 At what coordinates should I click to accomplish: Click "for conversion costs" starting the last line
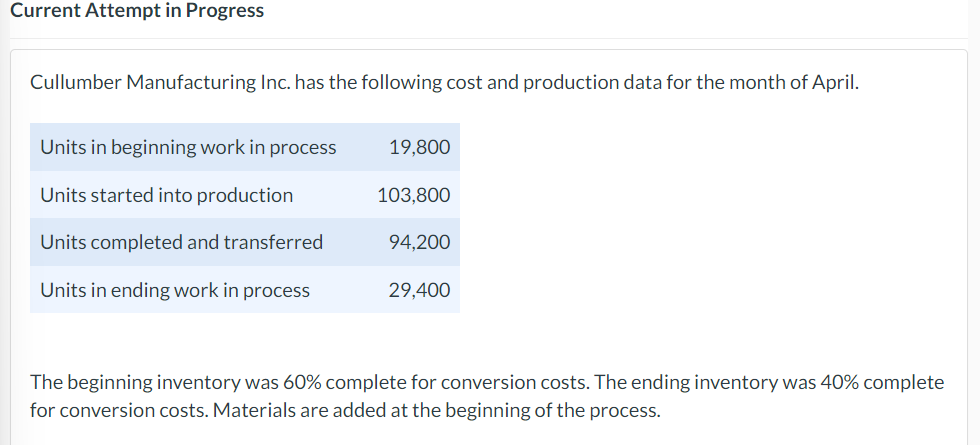(x=112, y=410)
